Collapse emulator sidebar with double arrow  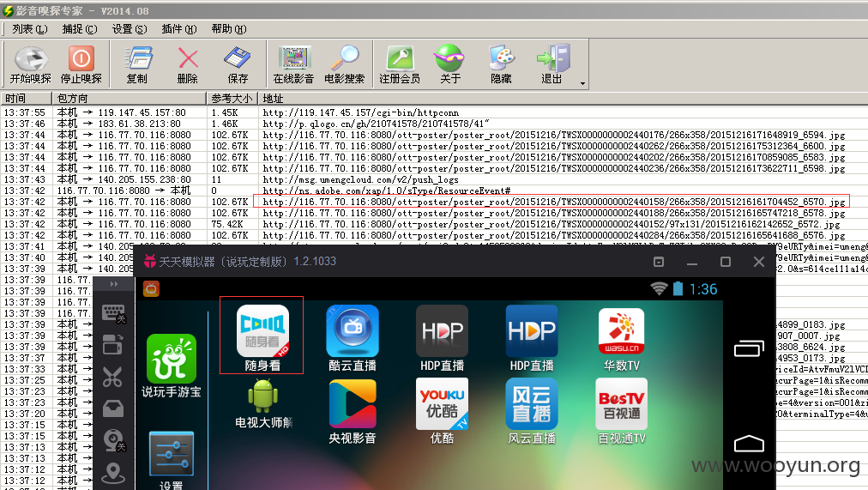113,284
